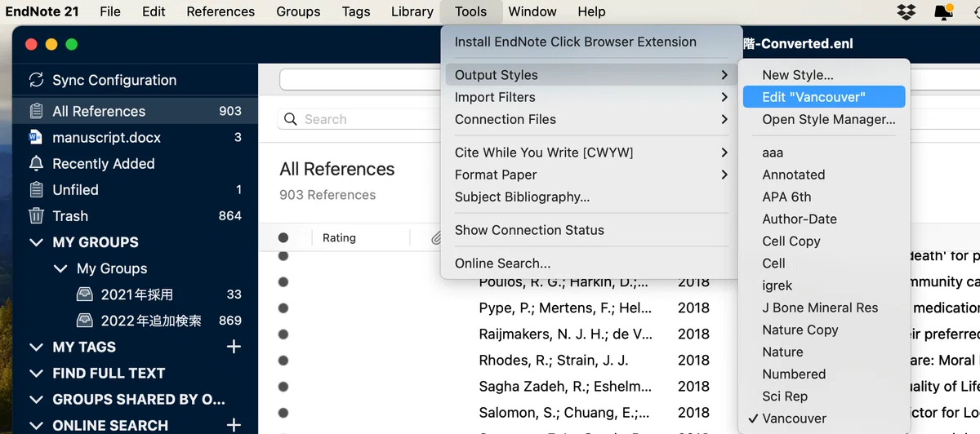Collapse the My Groups subfolder

coord(60,268)
